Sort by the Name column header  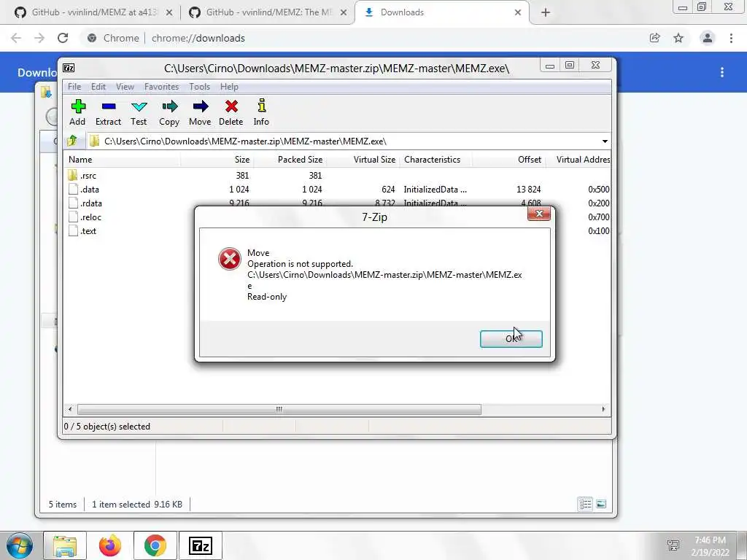pos(122,160)
